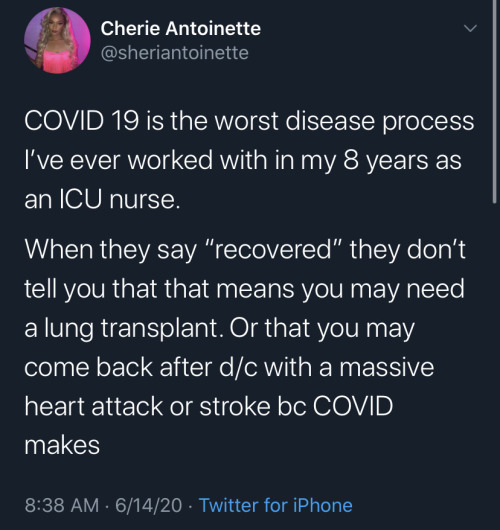500x530 pixels.
Task: Click the Twitter for iPhone source link
Action: pyautogui.click(x=276, y=505)
